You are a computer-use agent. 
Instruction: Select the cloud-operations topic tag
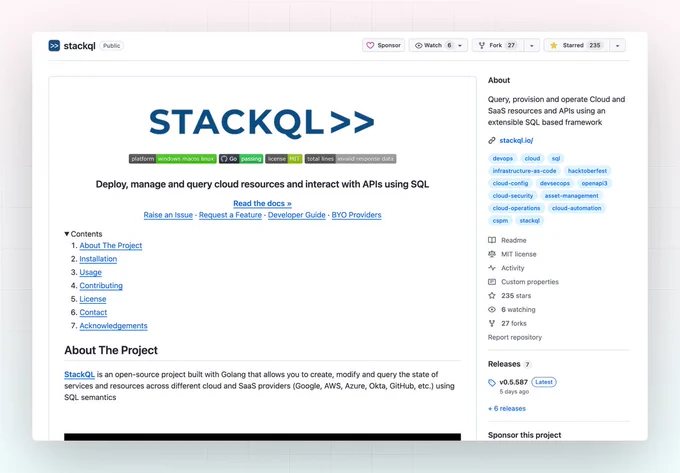pyautogui.click(x=516, y=208)
